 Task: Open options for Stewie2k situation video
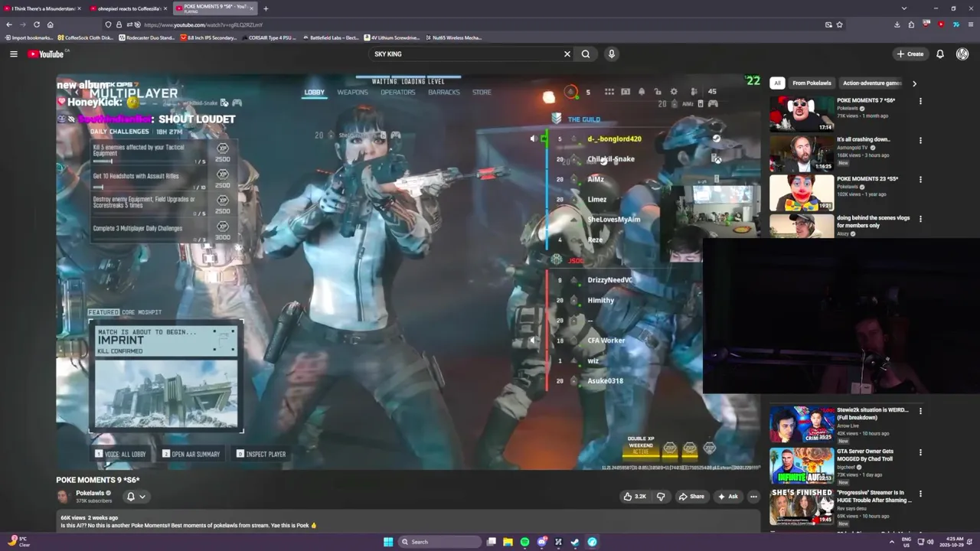(920, 411)
